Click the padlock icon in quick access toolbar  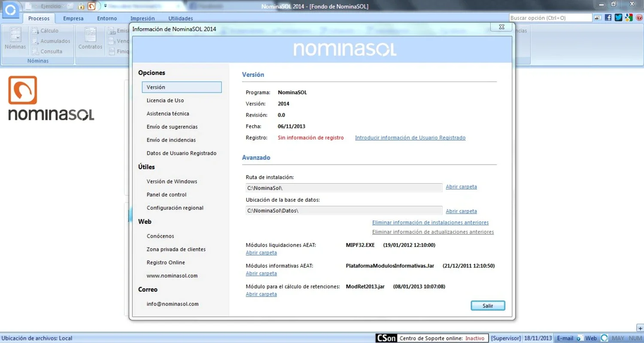coord(81,6)
